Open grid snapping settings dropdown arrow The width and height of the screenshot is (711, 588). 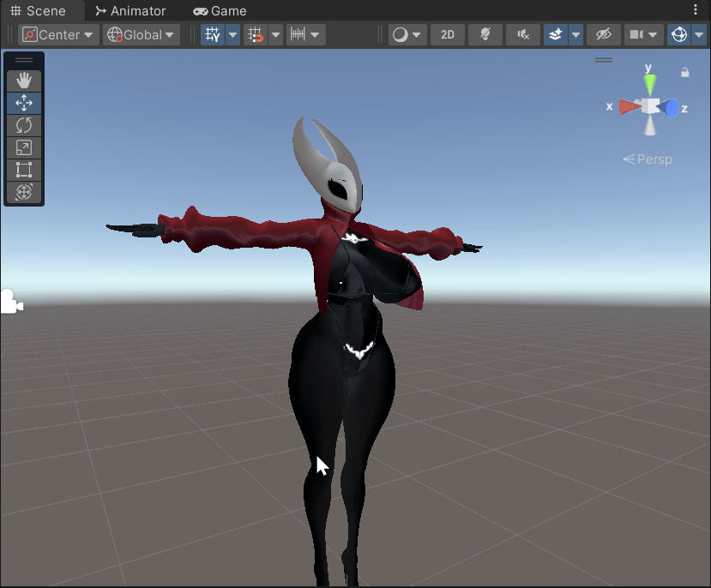click(275, 35)
